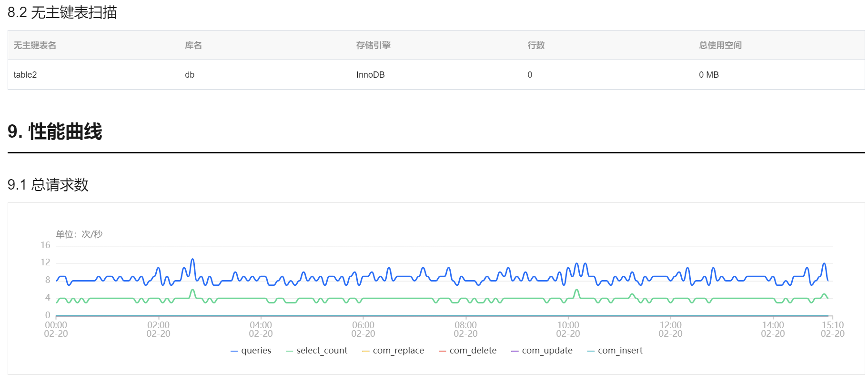Click the 库名 column header
The height and width of the screenshot is (383, 868).
click(x=193, y=45)
